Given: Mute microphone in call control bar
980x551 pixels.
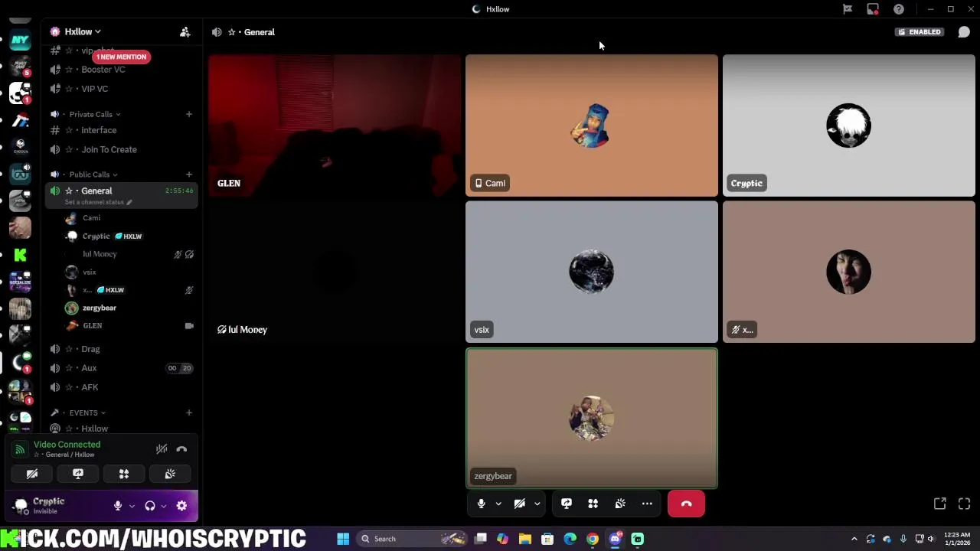Looking at the screenshot, I should tap(481, 504).
